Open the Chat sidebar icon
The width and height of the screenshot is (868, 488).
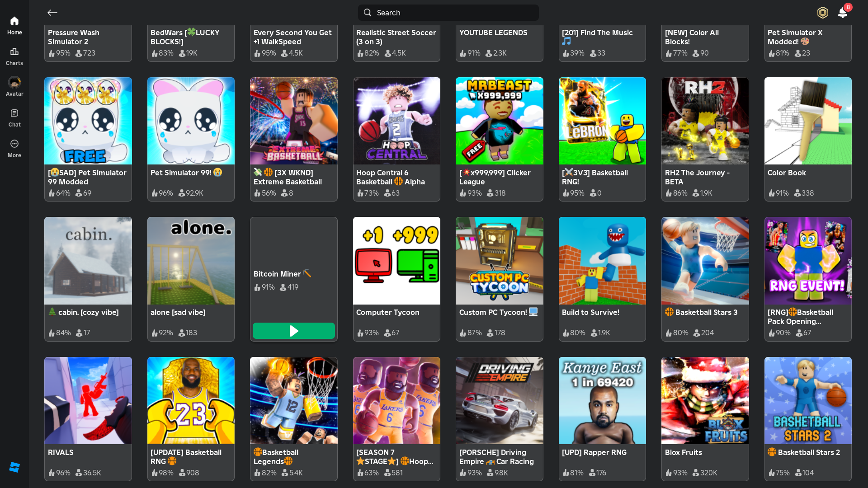click(14, 113)
